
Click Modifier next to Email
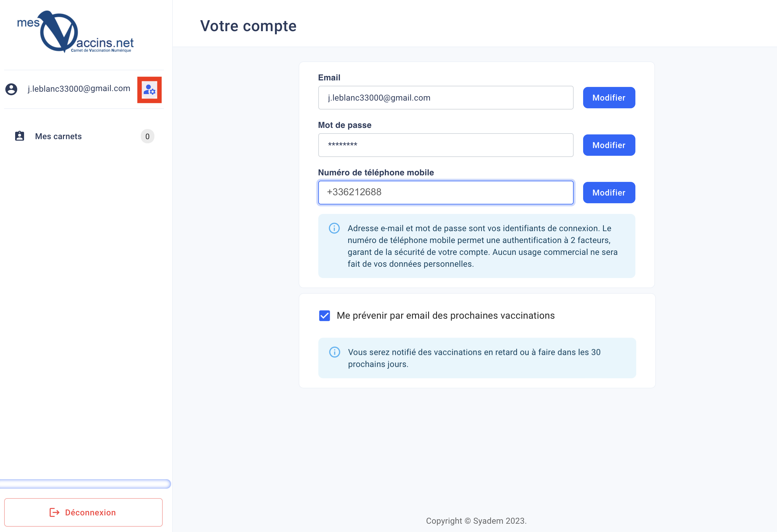click(x=609, y=98)
